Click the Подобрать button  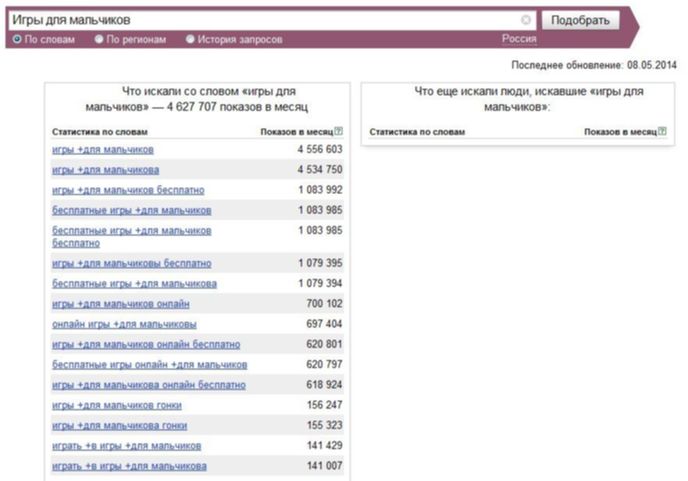[x=580, y=20]
